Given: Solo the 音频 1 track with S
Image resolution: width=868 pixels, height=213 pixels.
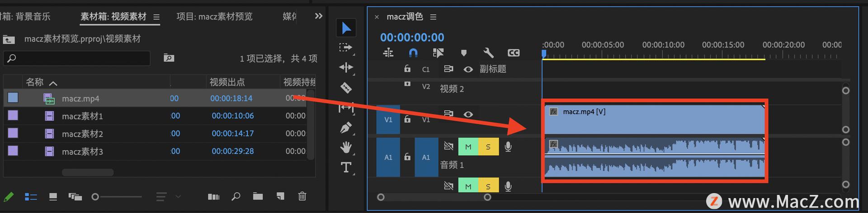Looking at the screenshot, I should [488, 147].
